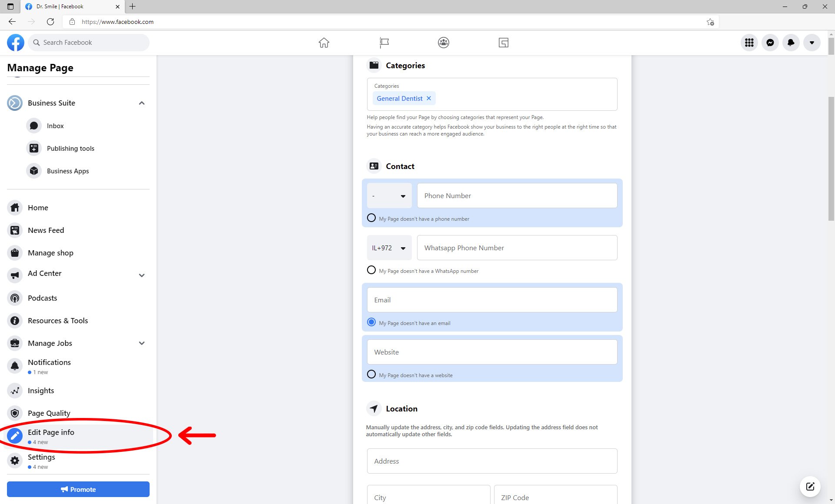This screenshot has height=504, width=835.
Task: Select 'My Page doesn't have a phone number'
Action: tap(371, 218)
